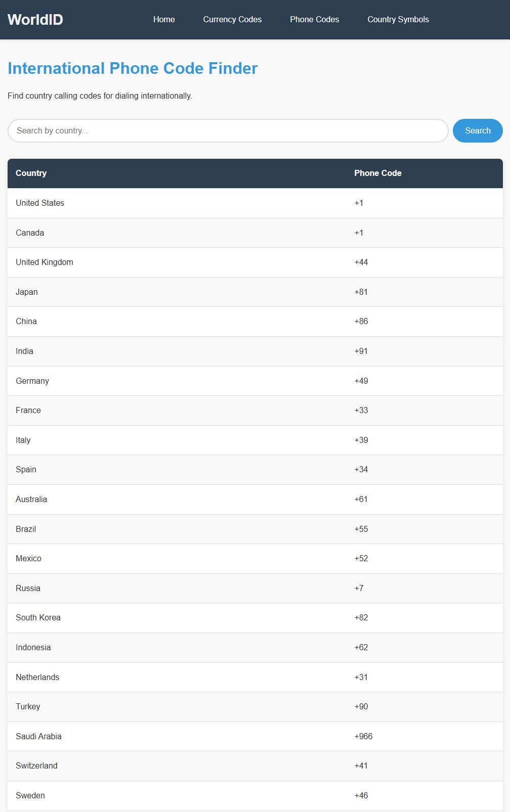510x812 pixels.
Task: Click the International Phone Code Finder heading
Action: (x=133, y=68)
